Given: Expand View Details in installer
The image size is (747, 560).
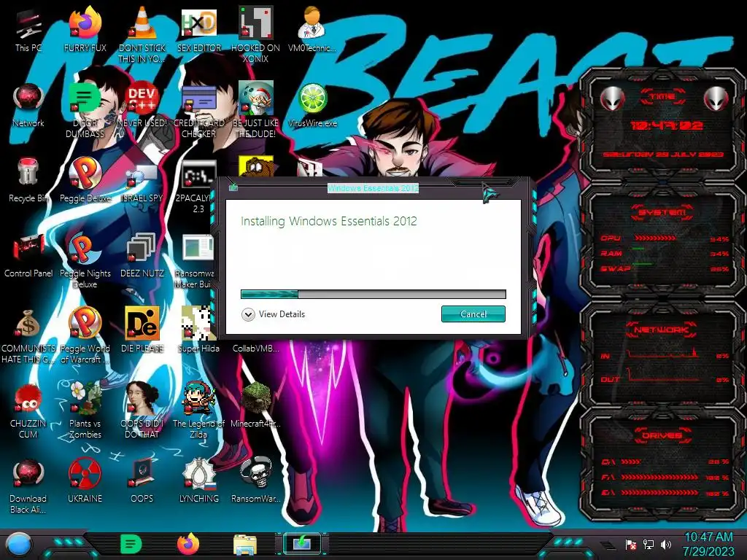Looking at the screenshot, I should [274, 314].
